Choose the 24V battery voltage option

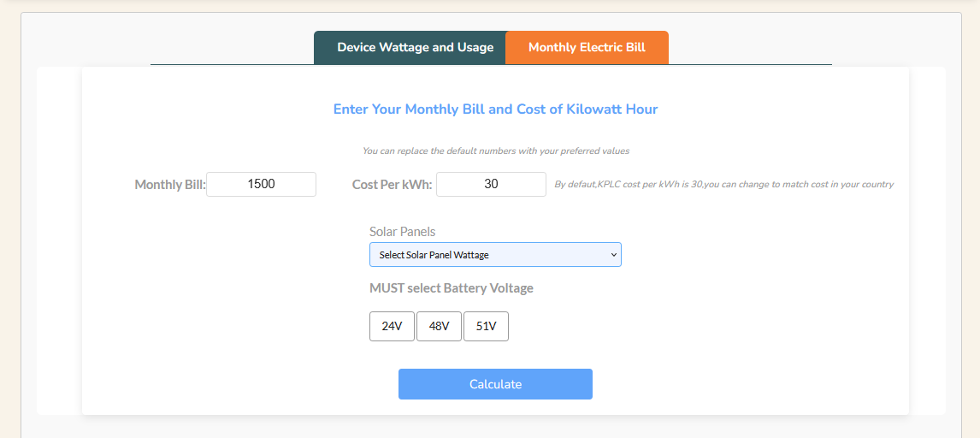392,326
